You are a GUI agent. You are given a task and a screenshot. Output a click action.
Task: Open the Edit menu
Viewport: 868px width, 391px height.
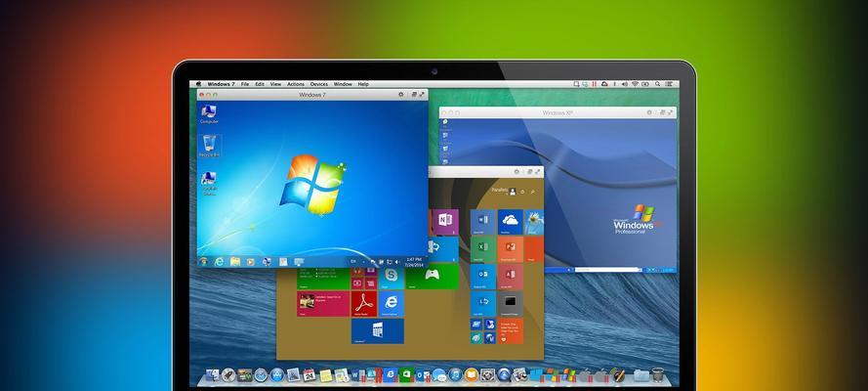(260, 84)
